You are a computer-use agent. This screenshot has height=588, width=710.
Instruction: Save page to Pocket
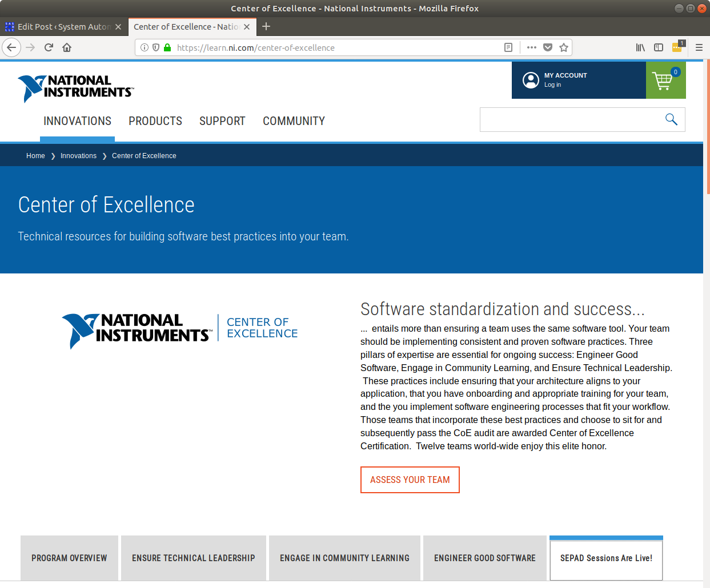tap(548, 47)
